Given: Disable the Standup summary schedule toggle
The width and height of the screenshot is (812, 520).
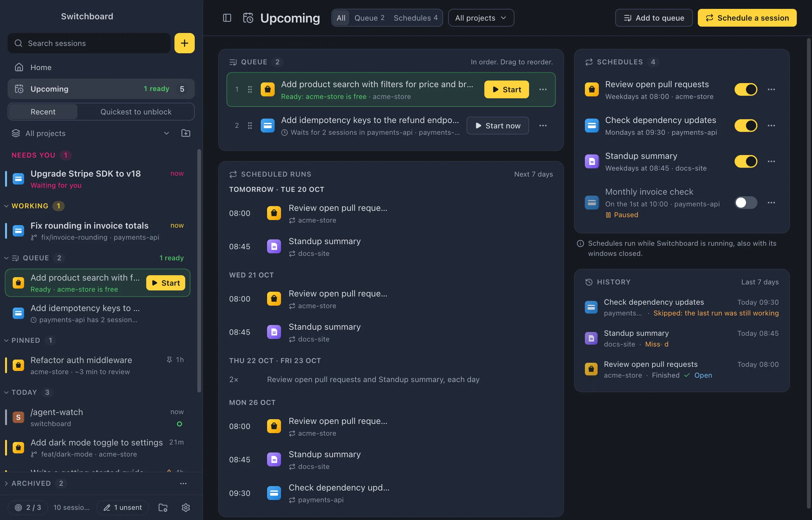Looking at the screenshot, I should click(x=746, y=161).
